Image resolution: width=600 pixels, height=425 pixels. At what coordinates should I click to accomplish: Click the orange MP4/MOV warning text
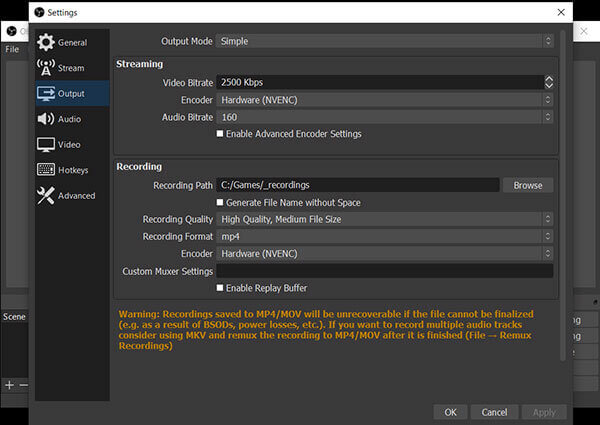pos(326,330)
